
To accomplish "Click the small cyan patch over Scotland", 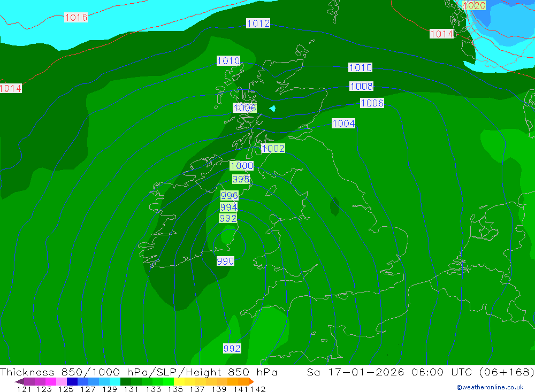I will click(273, 109).
